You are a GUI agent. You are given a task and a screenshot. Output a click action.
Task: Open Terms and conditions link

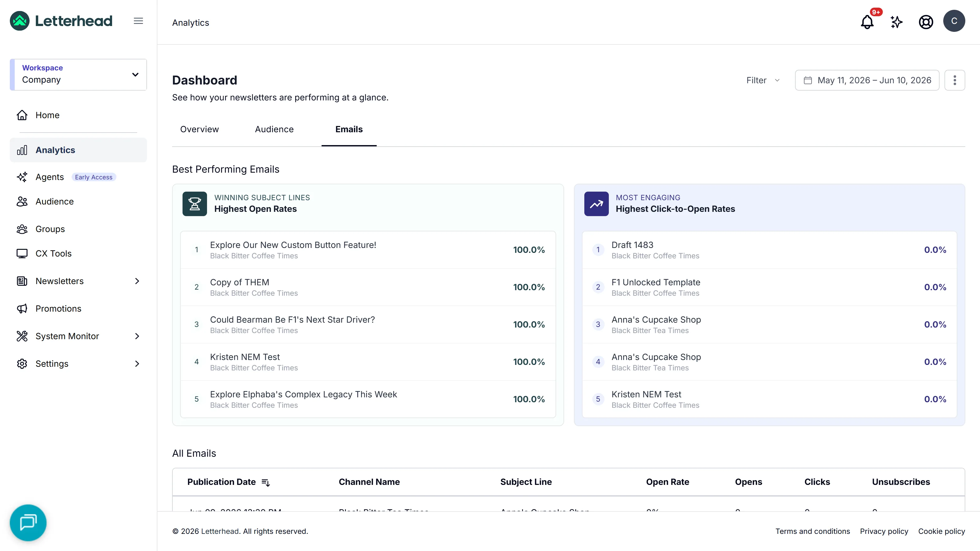click(812, 531)
